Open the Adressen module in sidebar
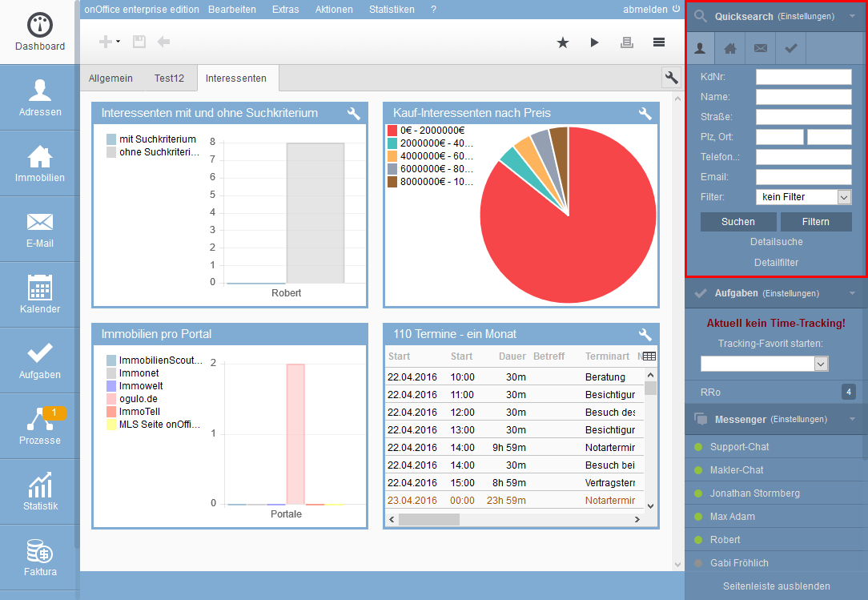 point(40,98)
